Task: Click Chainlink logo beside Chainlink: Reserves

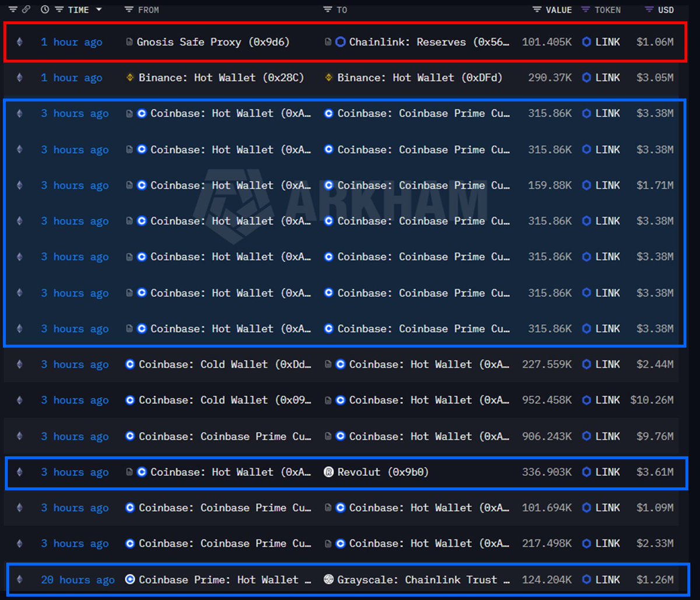Action: [341, 42]
